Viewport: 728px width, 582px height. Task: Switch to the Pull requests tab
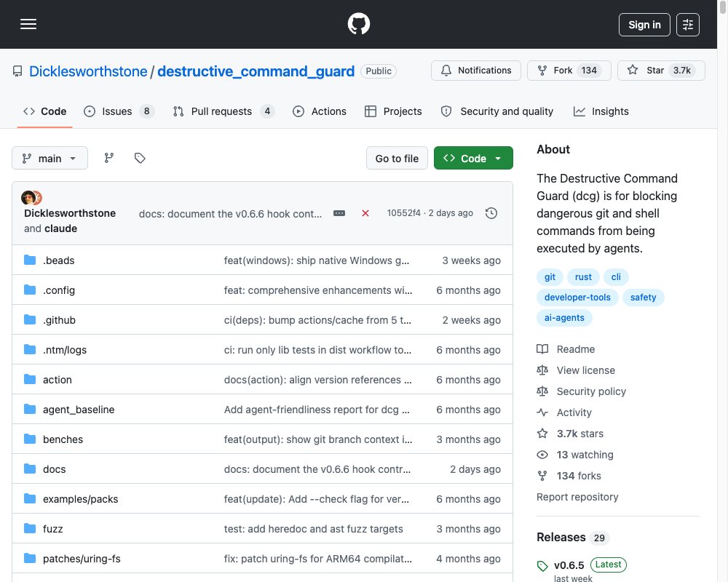[x=223, y=111]
